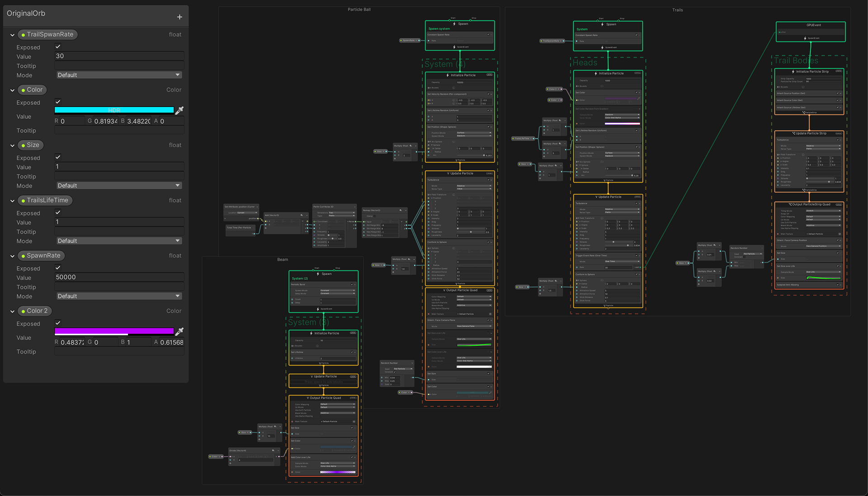This screenshot has height=496, width=868.
Task: Click green dot on TrailsLifeTime property pill
Action: 23,201
